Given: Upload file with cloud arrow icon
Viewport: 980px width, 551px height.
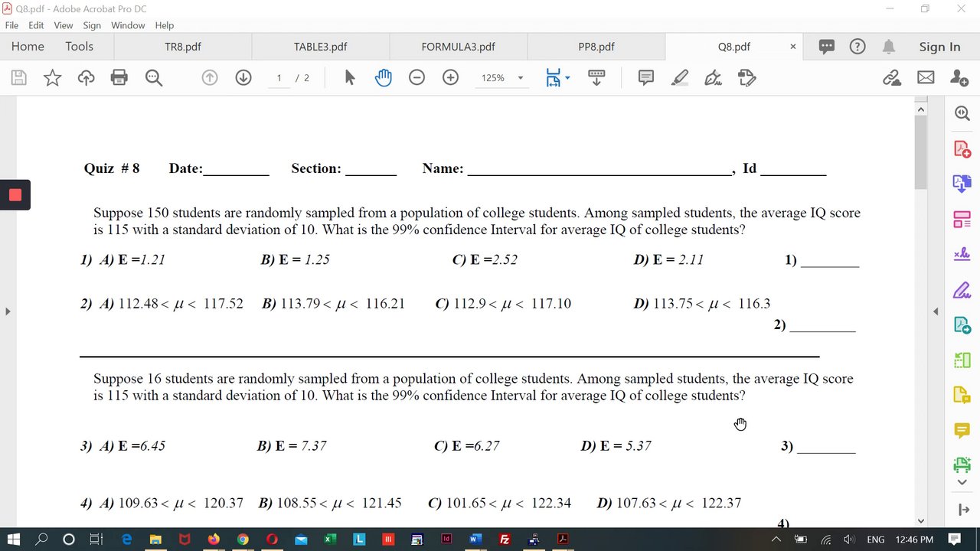Looking at the screenshot, I should point(86,77).
